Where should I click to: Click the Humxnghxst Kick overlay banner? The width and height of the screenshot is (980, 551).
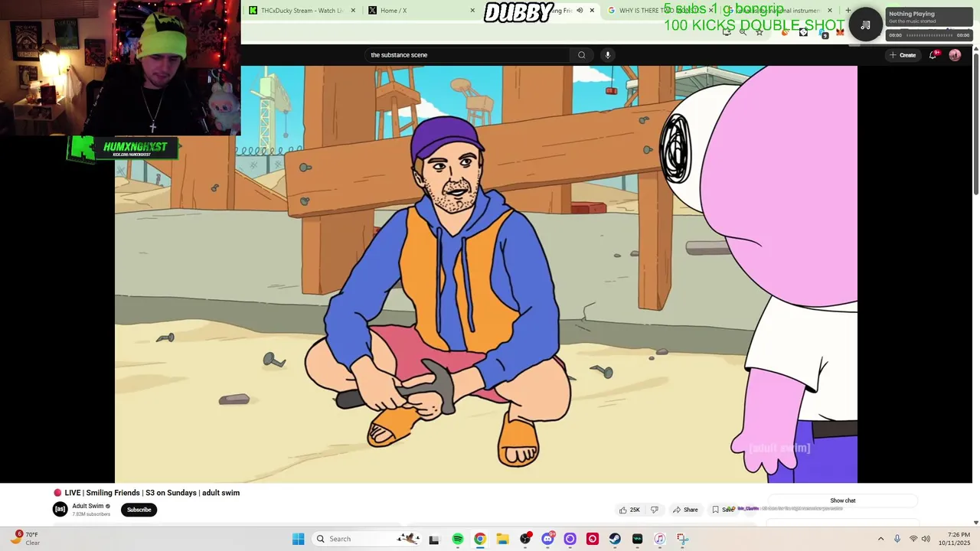pos(123,148)
